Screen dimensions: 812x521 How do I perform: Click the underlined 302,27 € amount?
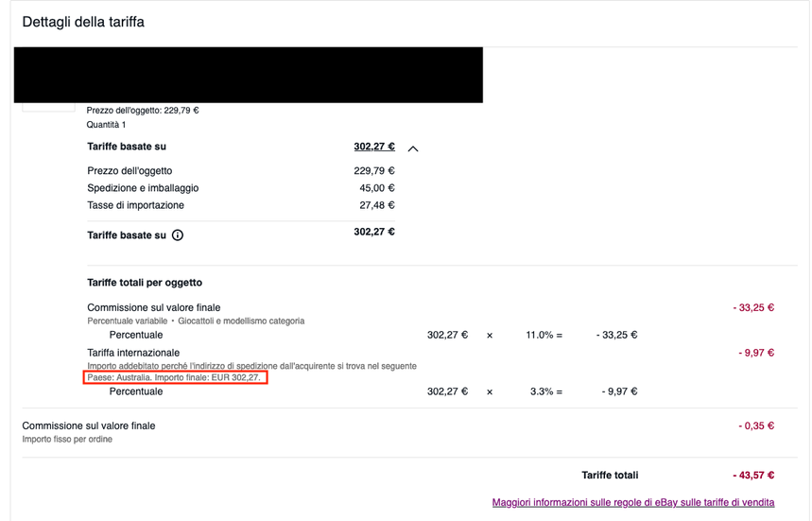pos(374,147)
